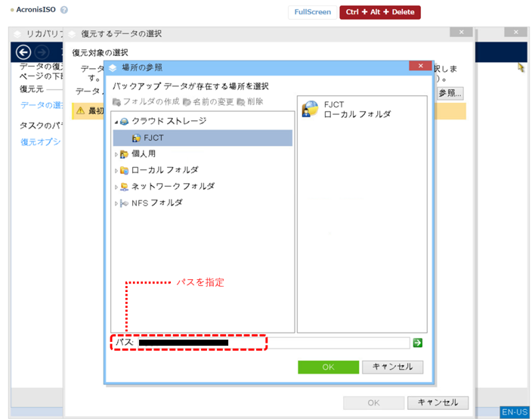Click the 削除 delete icon
The width and height of the screenshot is (532, 419).
[x=240, y=101]
